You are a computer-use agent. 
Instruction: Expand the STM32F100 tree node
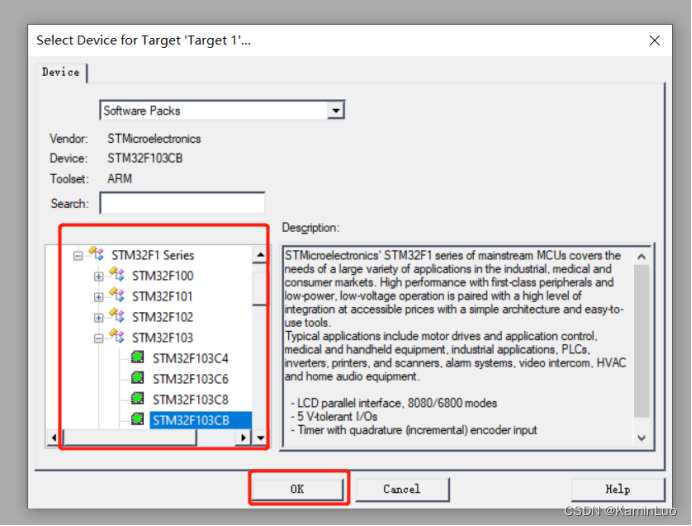98,277
